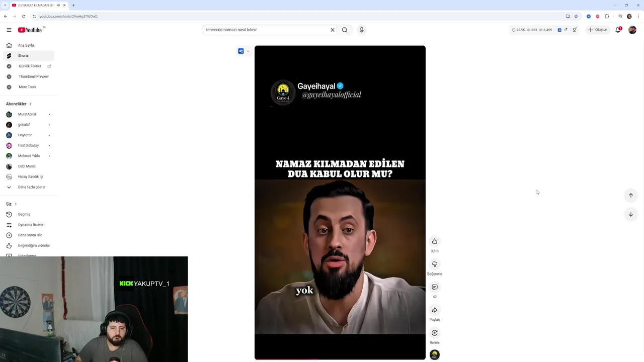Open gokalaf subscription channel
Image resolution: width=644 pixels, height=362 pixels.
[x=28, y=125]
